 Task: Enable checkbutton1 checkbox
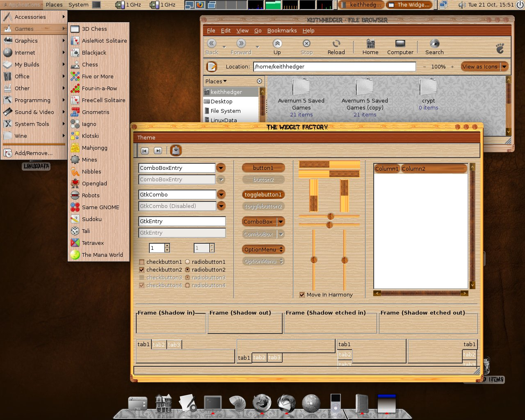(x=142, y=262)
